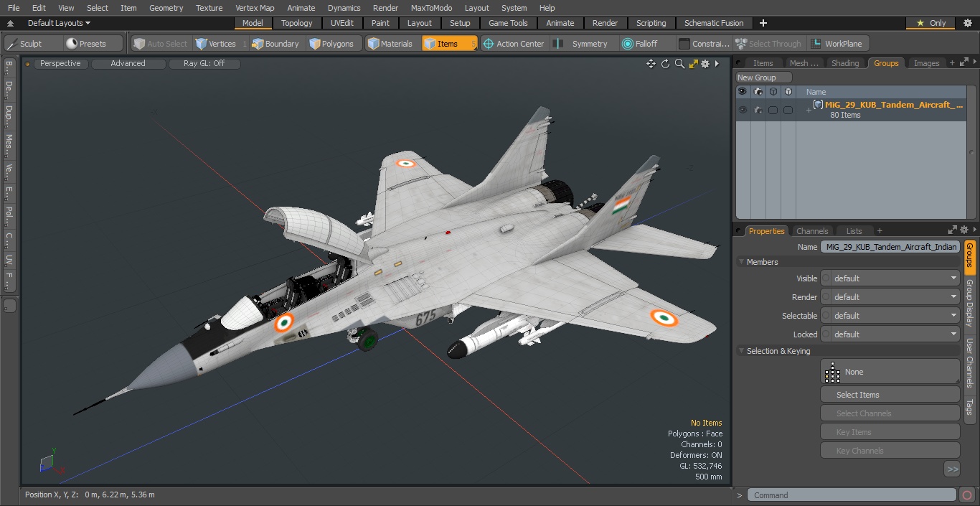Viewport: 980px width, 506px height.
Task: Click the viewport rotate icon
Action: [665, 64]
